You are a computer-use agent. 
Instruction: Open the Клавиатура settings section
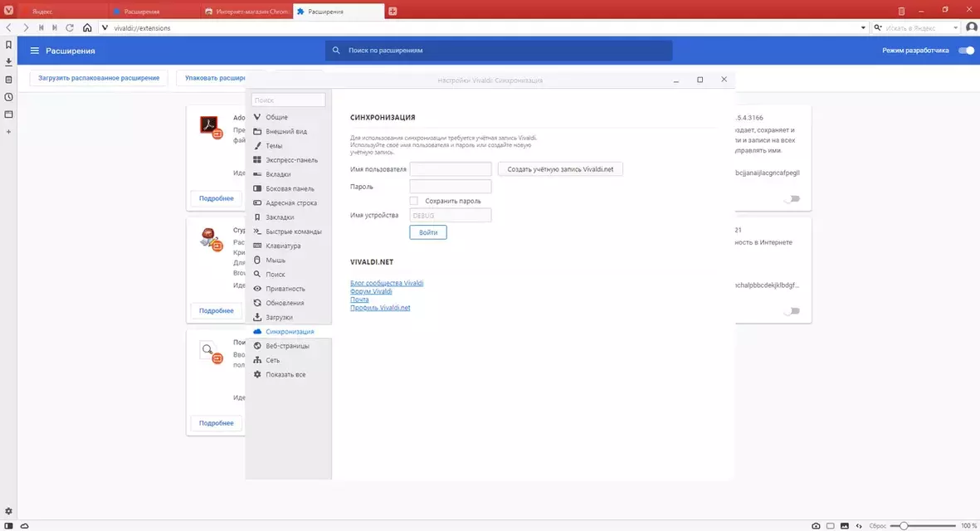[x=289, y=246]
